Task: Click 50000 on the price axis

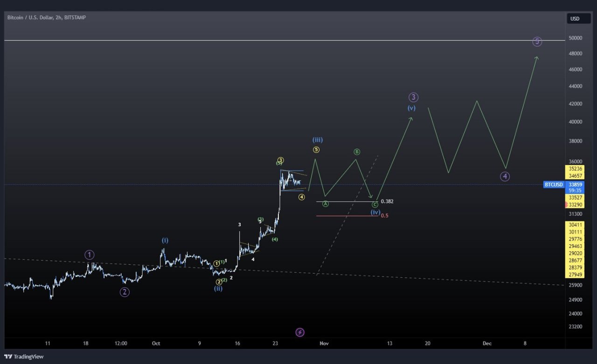Action: (x=575, y=38)
